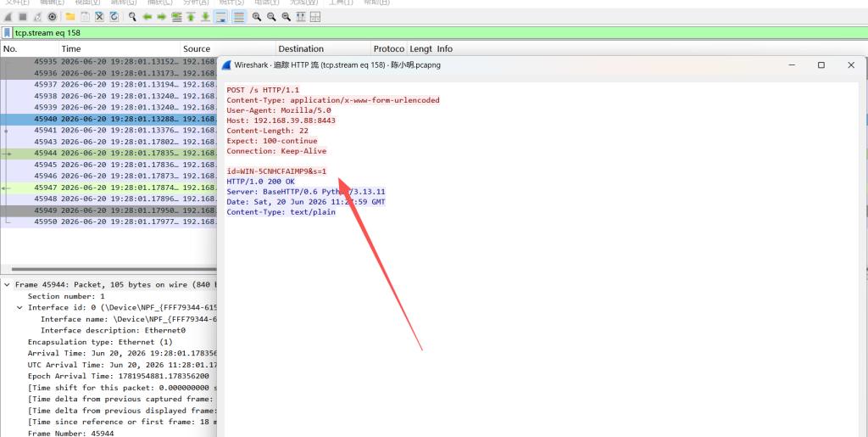
Task: Sort by the Length column header
Action: tap(420, 48)
